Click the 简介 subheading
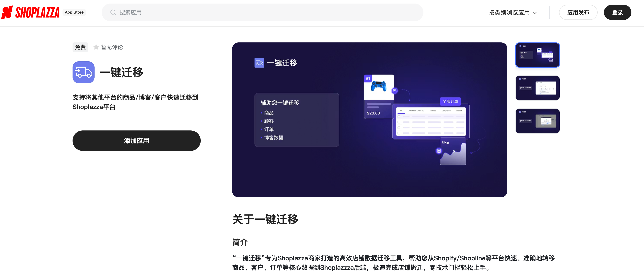 point(240,242)
